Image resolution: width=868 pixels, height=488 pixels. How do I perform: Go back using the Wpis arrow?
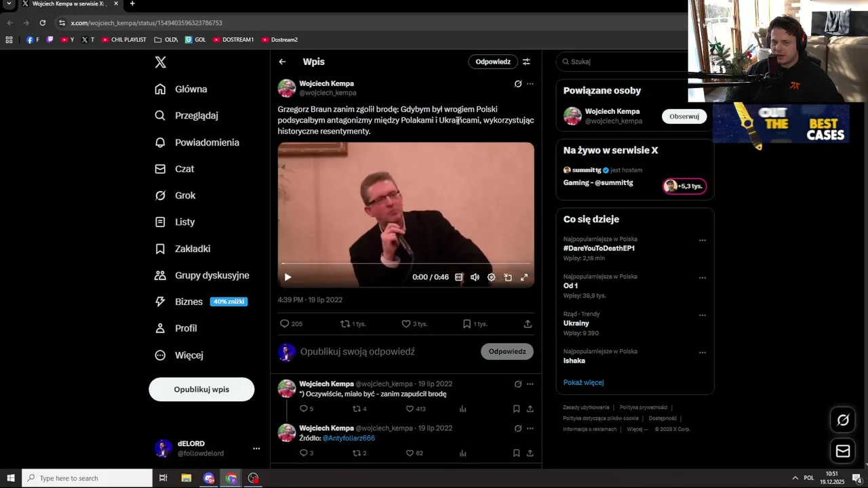click(282, 62)
